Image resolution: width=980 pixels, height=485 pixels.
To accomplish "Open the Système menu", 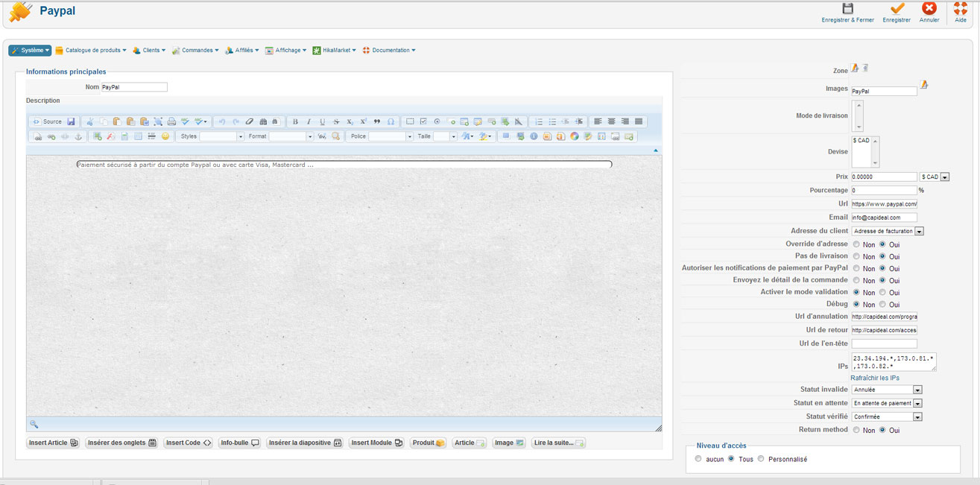I will pos(30,51).
